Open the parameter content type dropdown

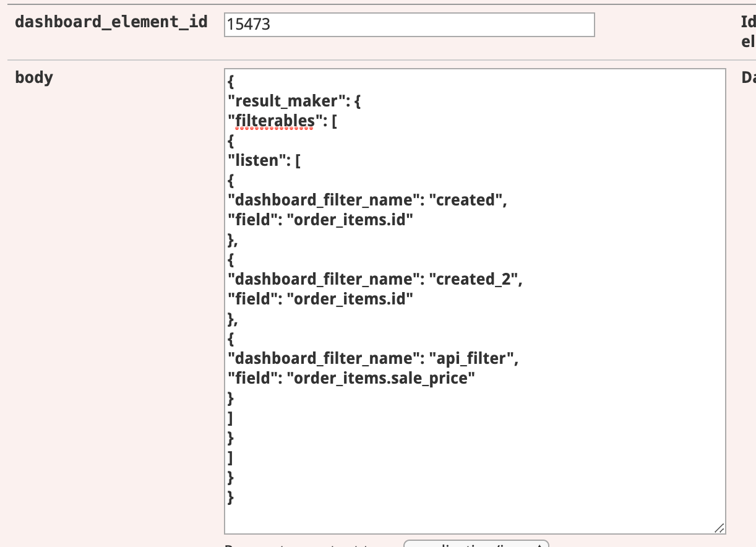476,544
